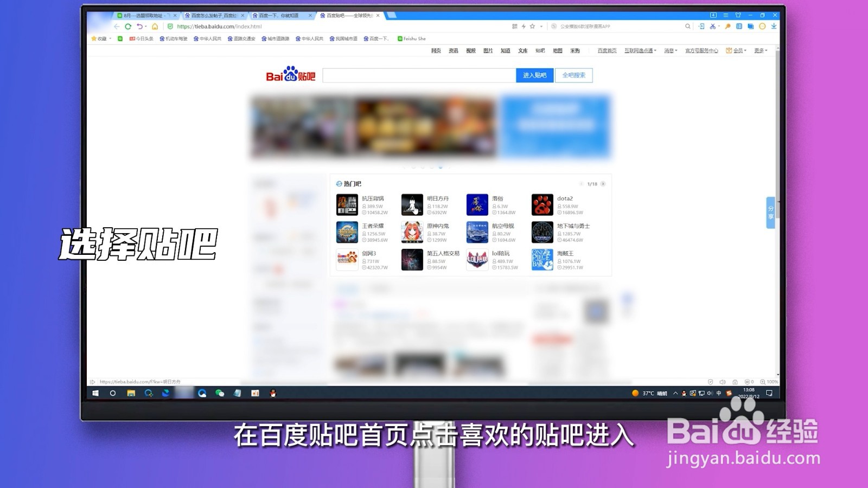The height and width of the screenshot is (488, 868).
Task: Open the QQ icon in the system tray
Action: coord(684,393)
